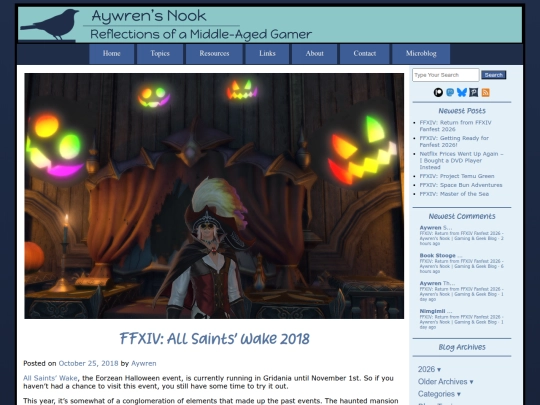Open post 'FFXIV: Getting Ready for Fanfest 2026!'
Image resolution: width=540 pixels, height=405 pixels.
454,141
